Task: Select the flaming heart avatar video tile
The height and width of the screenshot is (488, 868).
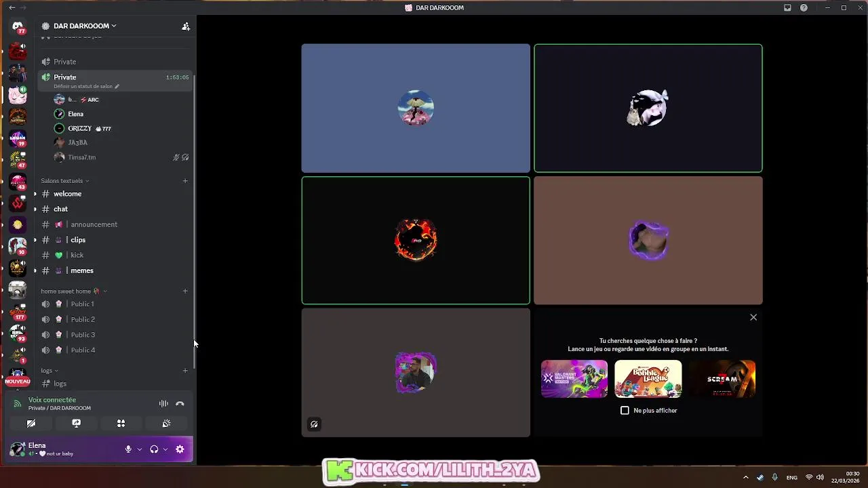Action: click(x=416, y=241)
